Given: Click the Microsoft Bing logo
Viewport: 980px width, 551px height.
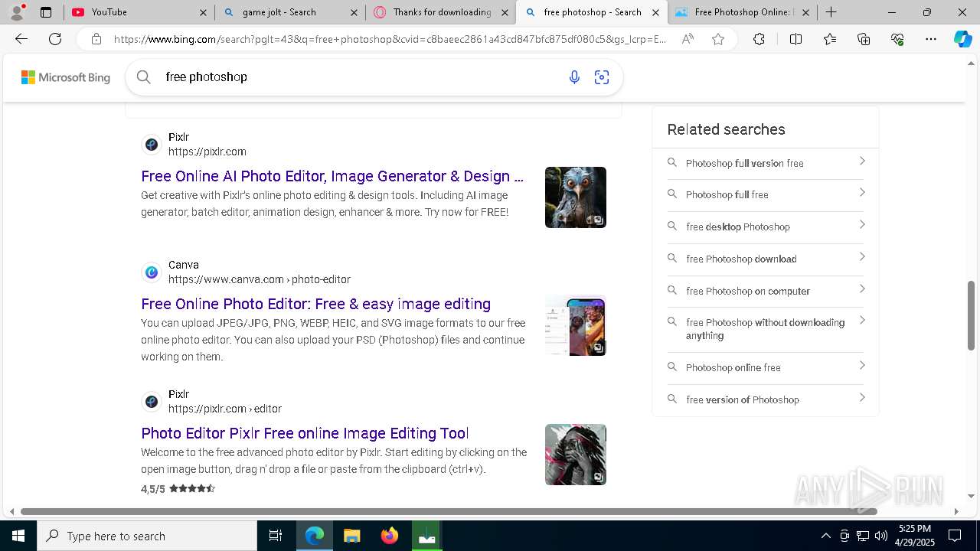Looking at the screenshot, I should pos(66,77).
